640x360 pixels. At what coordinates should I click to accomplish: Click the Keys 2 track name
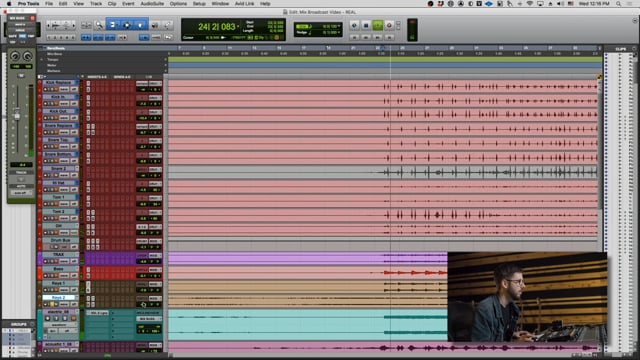pyautogui.click(x=58, y=298)
